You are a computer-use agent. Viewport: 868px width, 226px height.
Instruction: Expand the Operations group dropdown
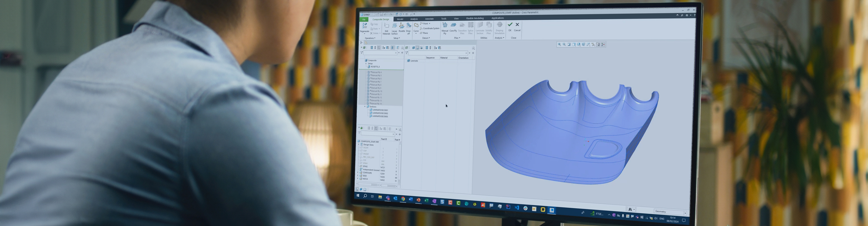[x=370, y=38]
